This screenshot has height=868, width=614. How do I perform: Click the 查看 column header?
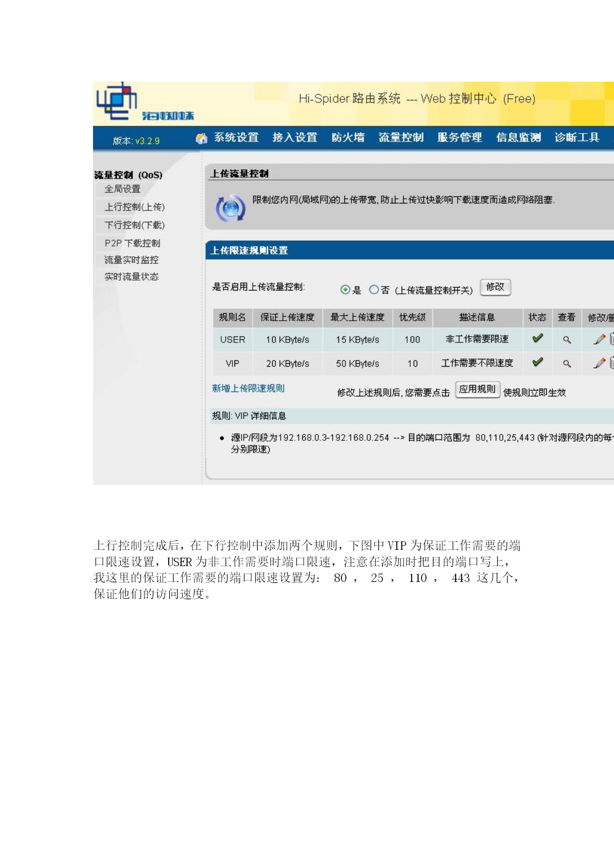(x=567, y=318)
